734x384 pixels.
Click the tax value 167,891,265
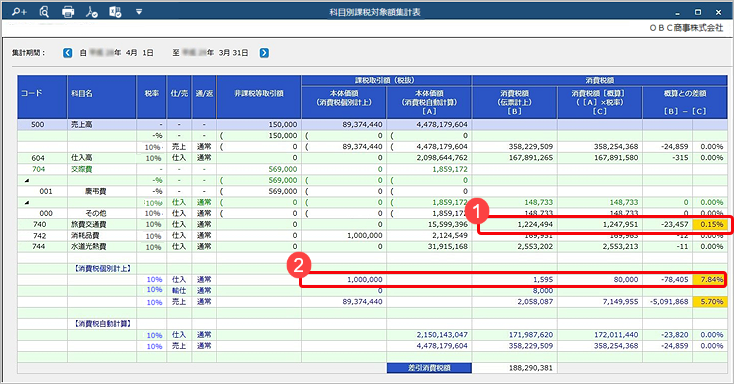(531, 158)
